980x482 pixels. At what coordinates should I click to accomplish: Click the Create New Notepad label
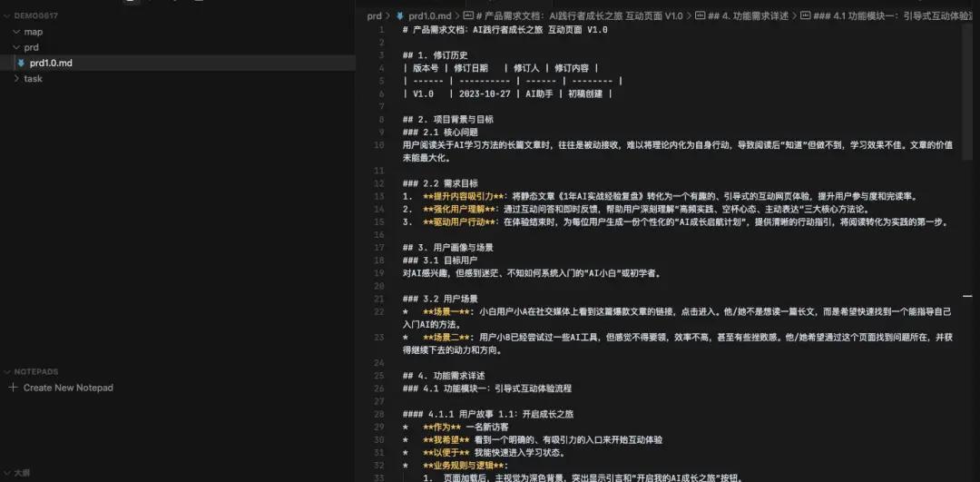coord(68,388)
